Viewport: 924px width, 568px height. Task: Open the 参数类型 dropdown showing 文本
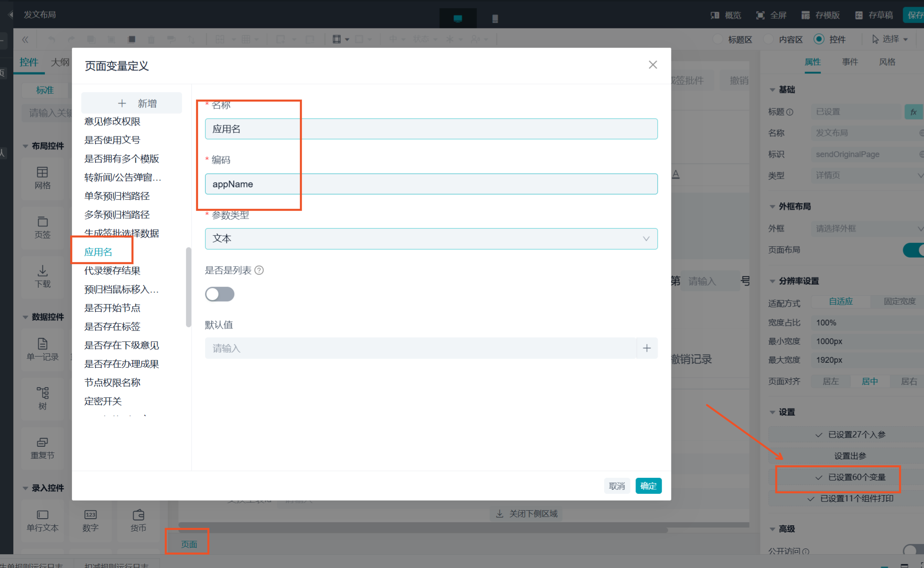[431, 239]
